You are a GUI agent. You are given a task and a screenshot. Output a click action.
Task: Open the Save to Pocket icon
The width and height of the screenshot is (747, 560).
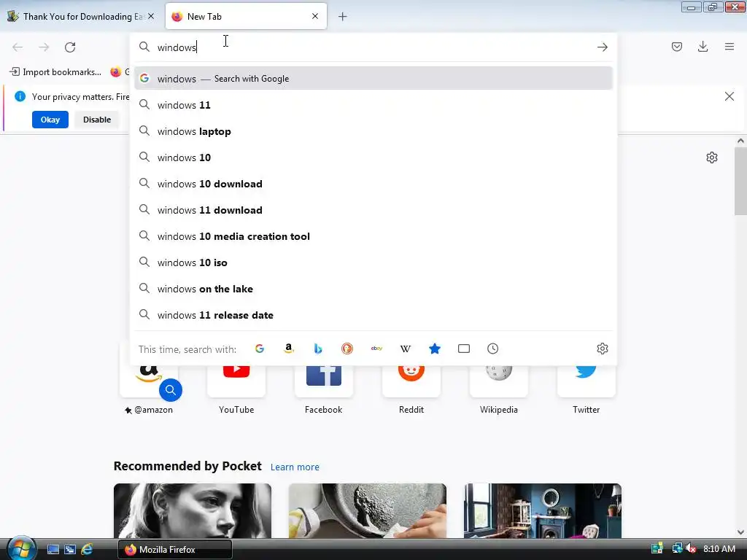point(677,47)
